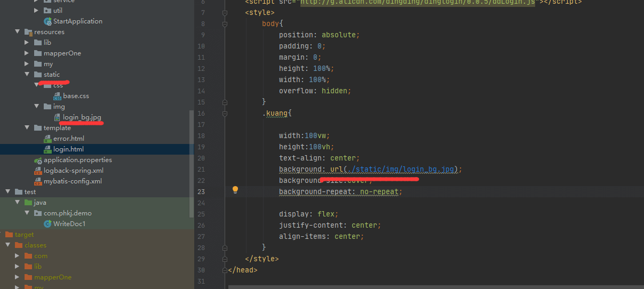
Task: Click the login_bg.jpg image file icon
Action: [x=57, y=117]
